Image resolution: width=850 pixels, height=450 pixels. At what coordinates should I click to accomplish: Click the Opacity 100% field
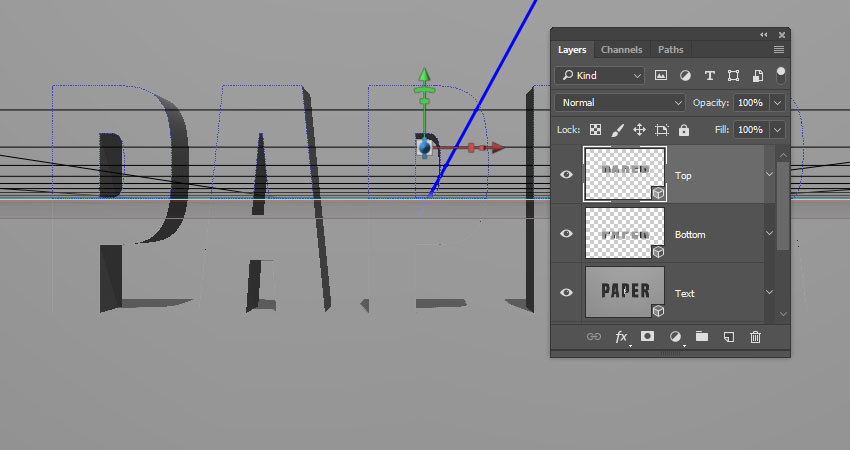coord(751,102)
